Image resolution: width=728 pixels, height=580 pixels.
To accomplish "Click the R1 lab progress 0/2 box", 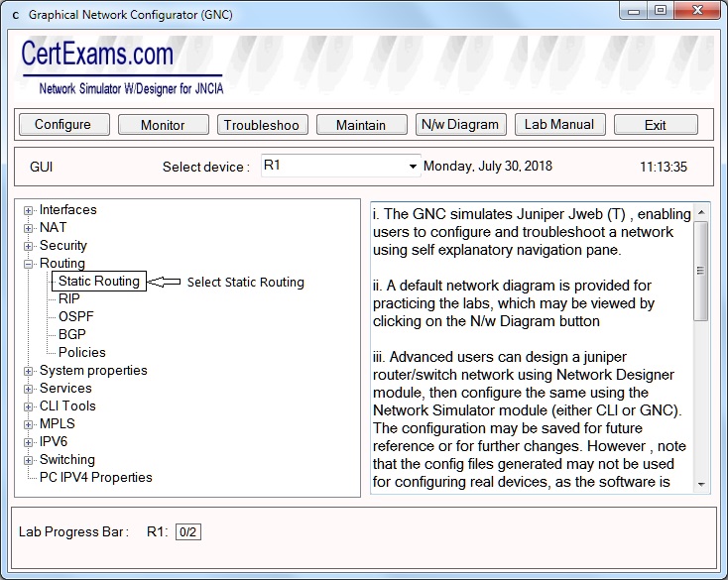I will coord(188,531).
